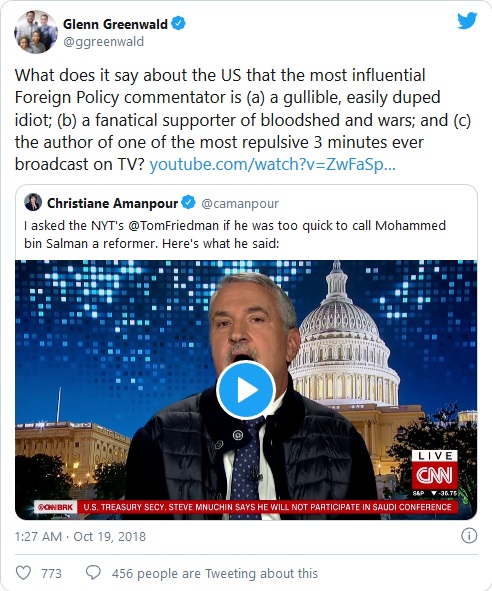This screenshot has height=591, width=492.
Task: Play the embedded CNN video
Action: [x=246, y=390]
